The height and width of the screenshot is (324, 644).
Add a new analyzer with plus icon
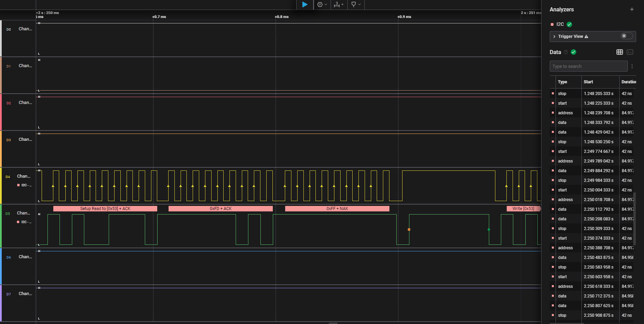(x=632, y=9)
